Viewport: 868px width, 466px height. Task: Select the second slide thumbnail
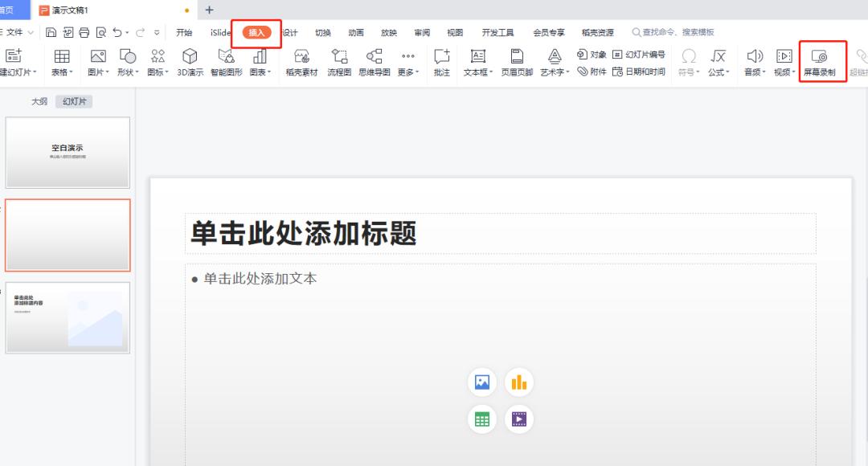(x=68, y=235)
